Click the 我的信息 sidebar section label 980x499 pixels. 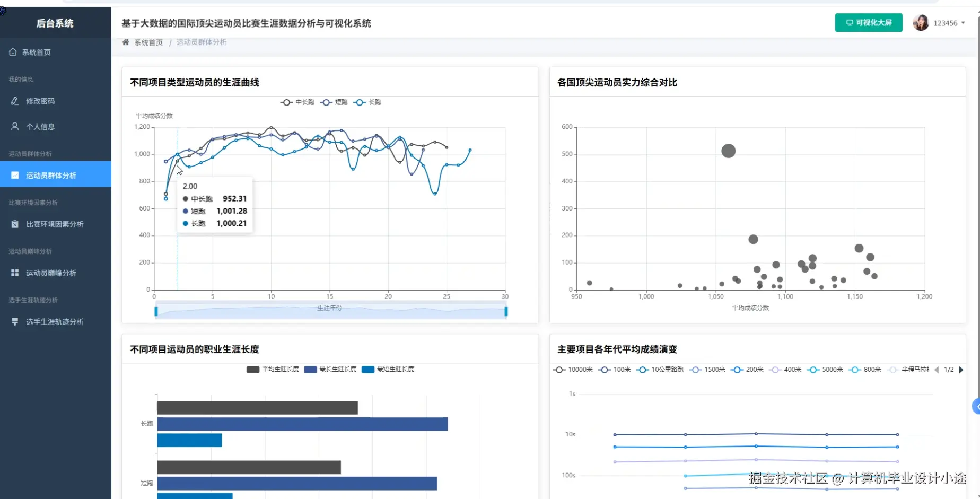coord(21,80)
